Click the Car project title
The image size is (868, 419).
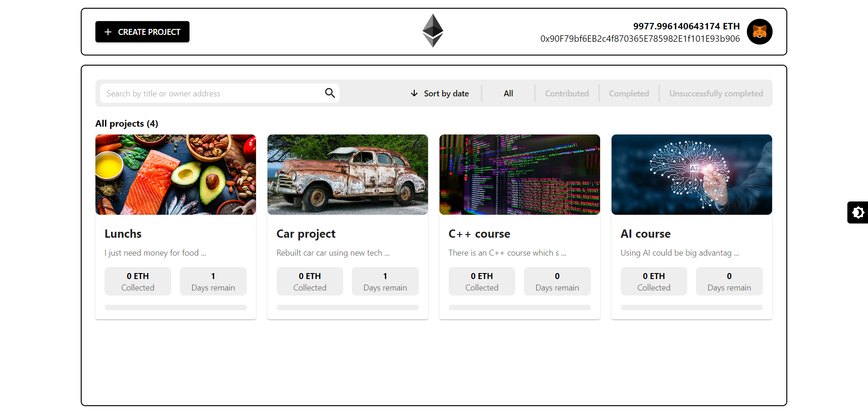(x=306, y=234)
